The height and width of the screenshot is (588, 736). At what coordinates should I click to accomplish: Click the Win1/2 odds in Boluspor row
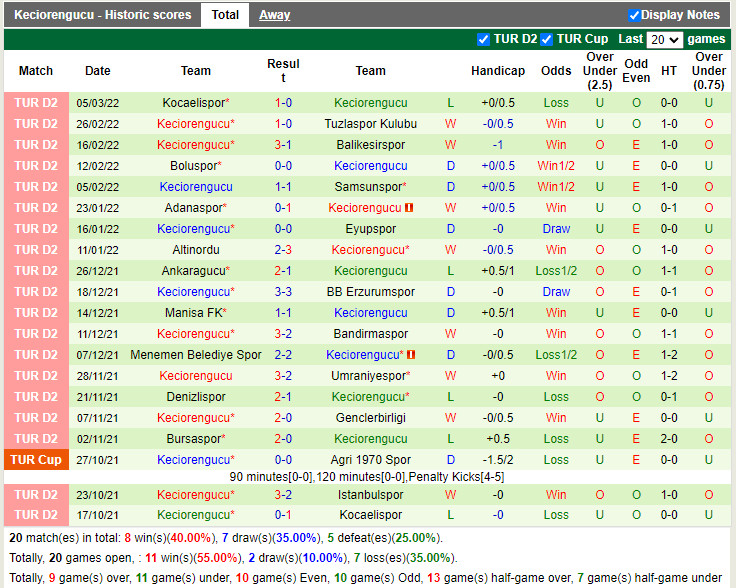click(x=556, y=166)
